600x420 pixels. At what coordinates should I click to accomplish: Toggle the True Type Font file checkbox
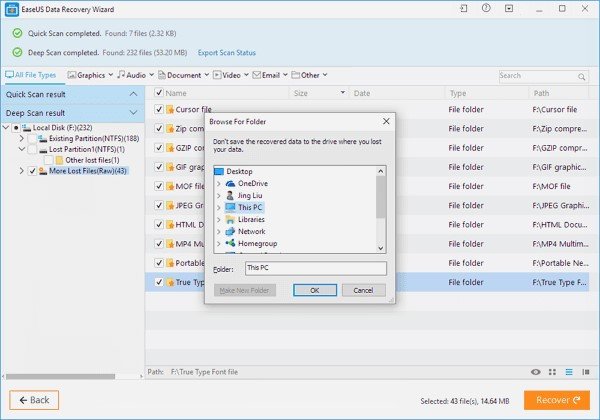(158, 283)
